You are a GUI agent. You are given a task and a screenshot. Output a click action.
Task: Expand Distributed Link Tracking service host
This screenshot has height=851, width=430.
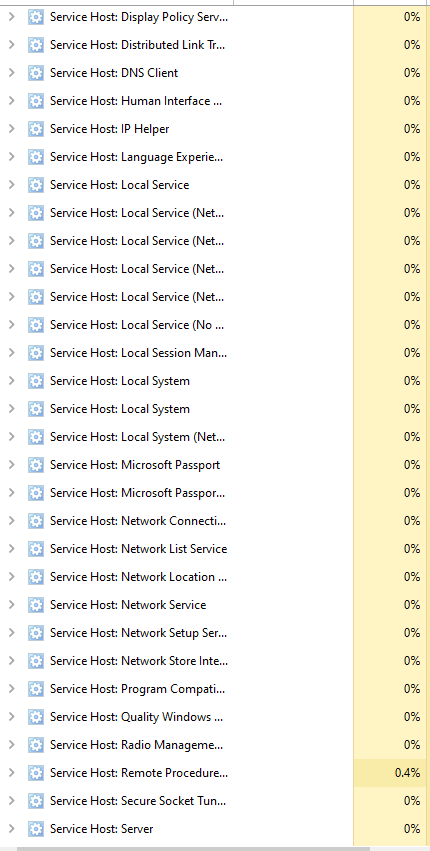point(11,45)
